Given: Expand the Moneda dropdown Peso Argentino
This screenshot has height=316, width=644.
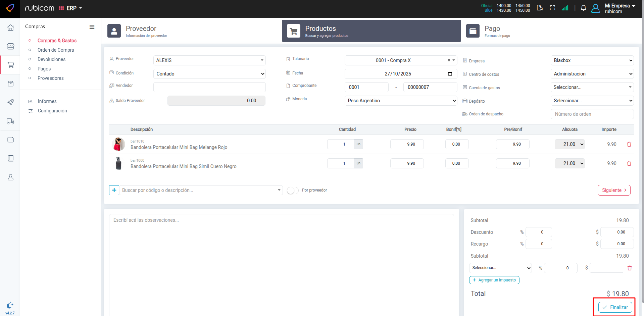Looking at the screenshot, I should point(401,101).
